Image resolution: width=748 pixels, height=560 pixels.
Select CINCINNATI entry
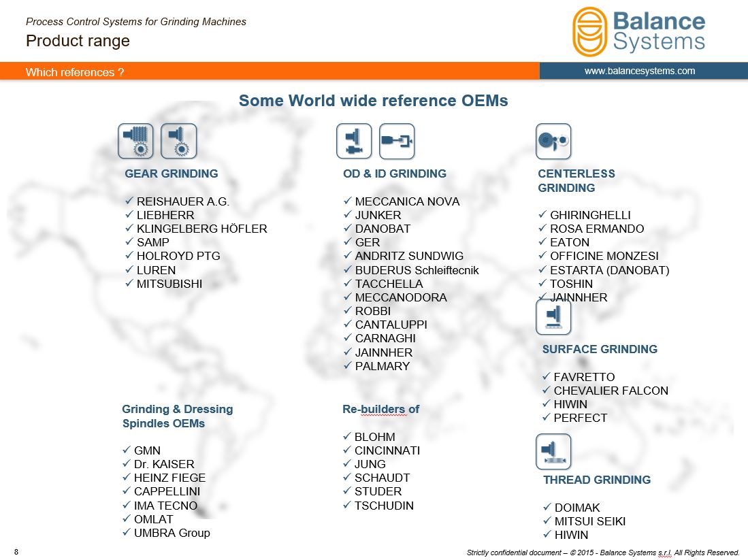(x=387, y=450)
